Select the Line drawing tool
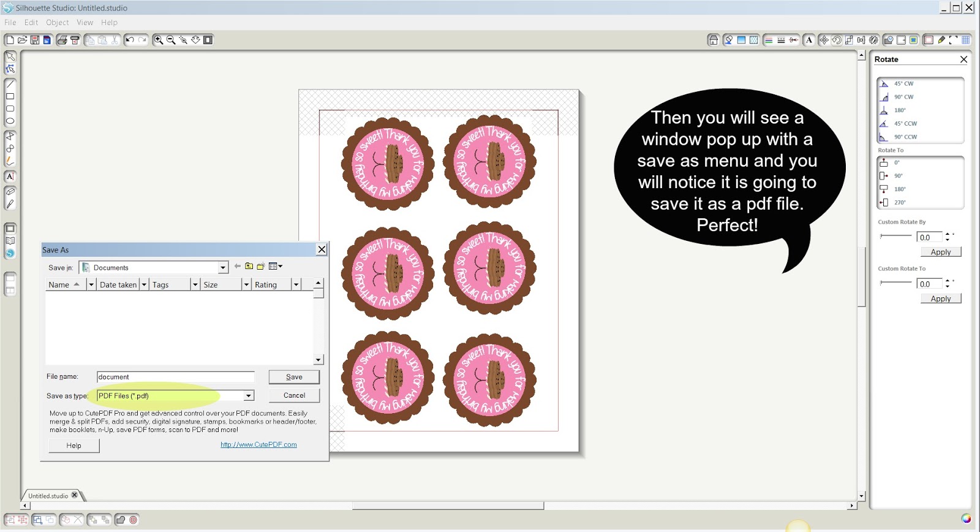This screenshot has height=532, width=980. click(x=10, y=84)
